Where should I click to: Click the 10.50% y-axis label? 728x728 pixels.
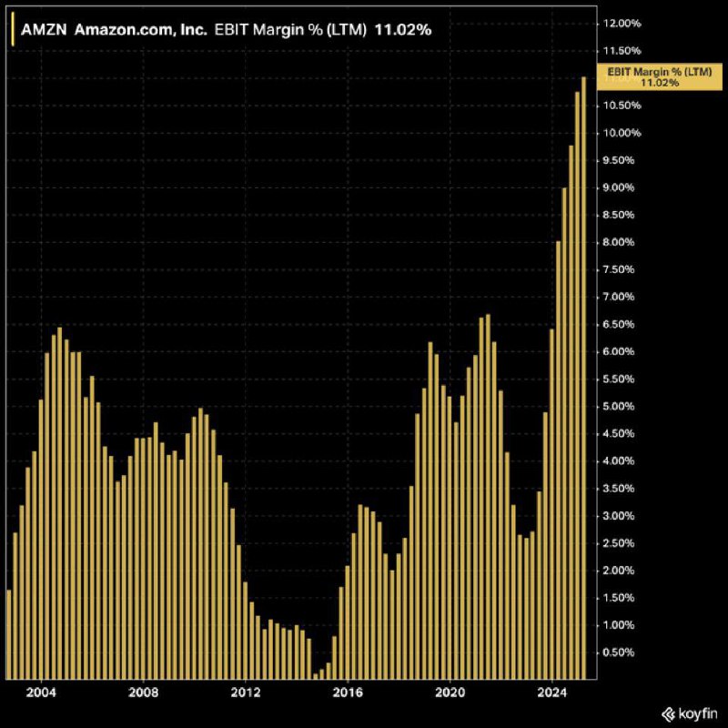coord(622,106)
